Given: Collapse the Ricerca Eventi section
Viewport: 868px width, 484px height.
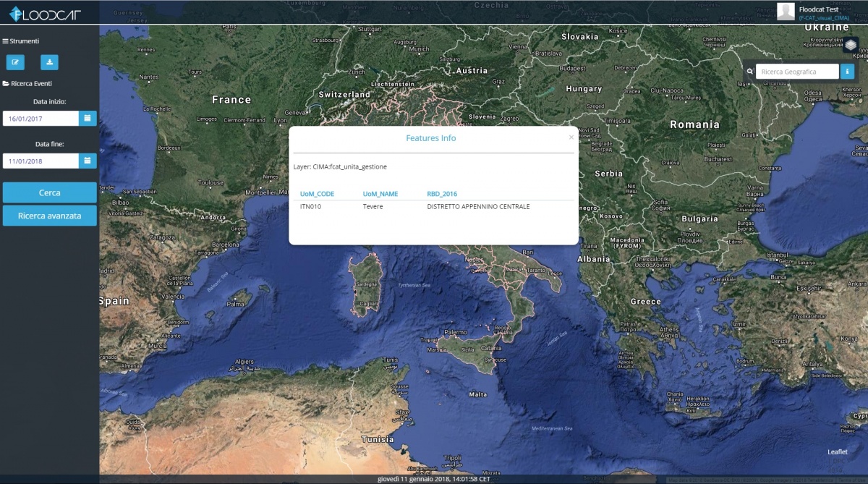Looking at the screenshot, I should coord(27,84).
